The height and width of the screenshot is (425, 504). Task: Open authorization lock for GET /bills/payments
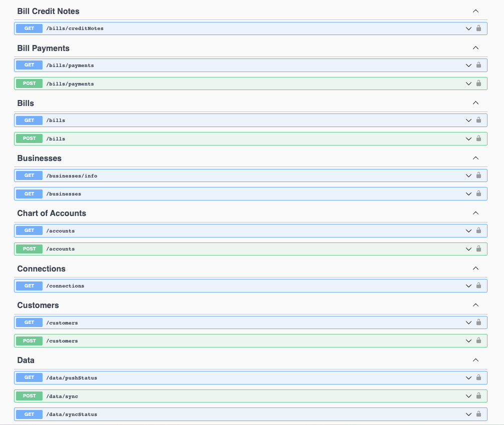[478, 65]
